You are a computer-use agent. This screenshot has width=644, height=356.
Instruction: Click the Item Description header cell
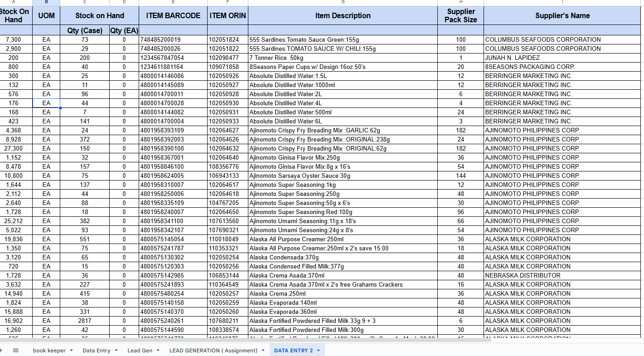click(x=343, y=15)
